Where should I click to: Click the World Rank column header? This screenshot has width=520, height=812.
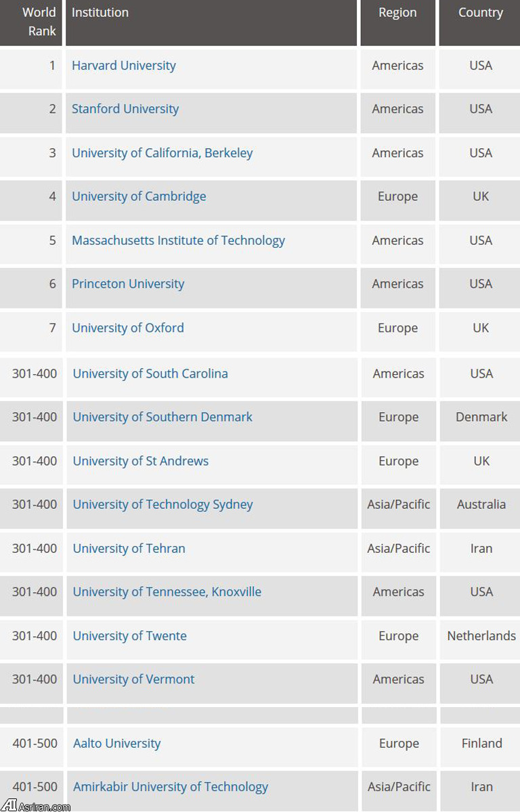click(39, 22)
